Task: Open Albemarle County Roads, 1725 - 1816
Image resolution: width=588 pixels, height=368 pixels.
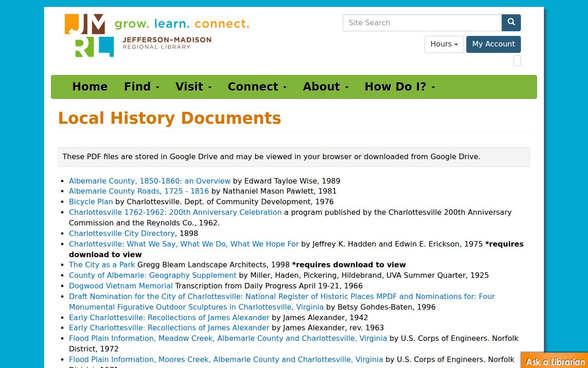Action: tap(139, 191)
